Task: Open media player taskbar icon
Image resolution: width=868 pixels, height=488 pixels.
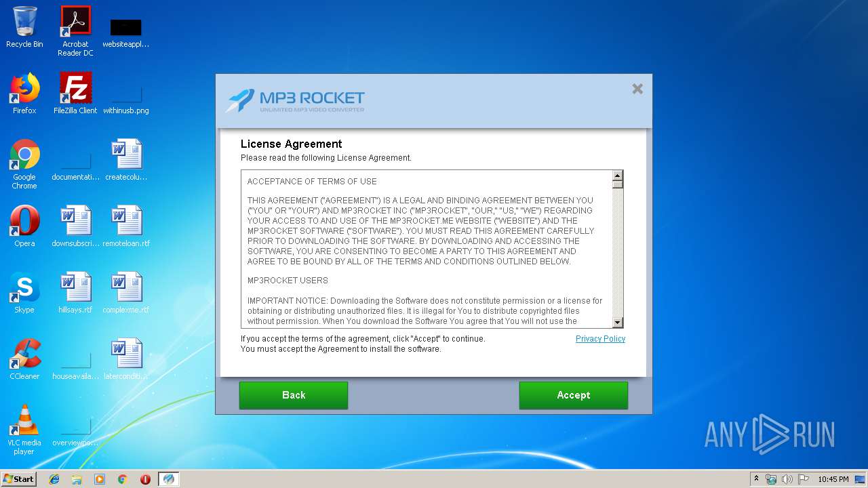Action: pos(100,479)
